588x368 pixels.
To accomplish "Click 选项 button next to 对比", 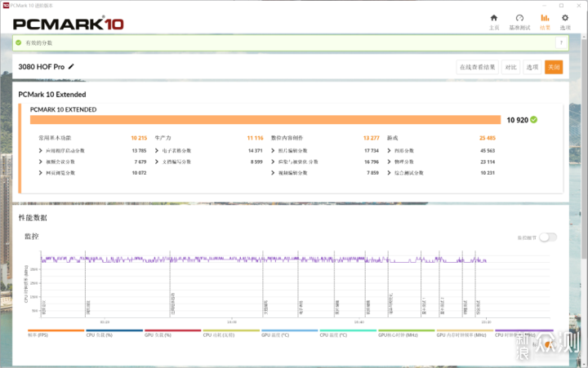I will [x=532, y=67].
